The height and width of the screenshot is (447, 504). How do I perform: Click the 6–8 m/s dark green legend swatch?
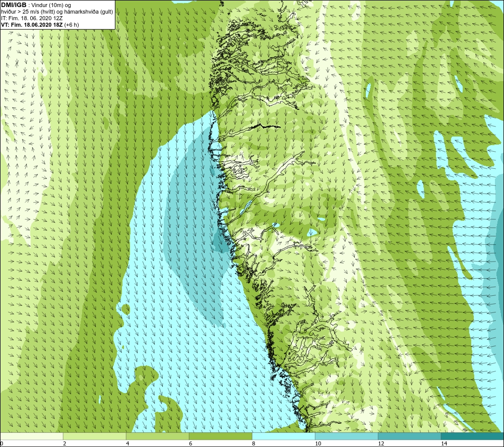221,436
